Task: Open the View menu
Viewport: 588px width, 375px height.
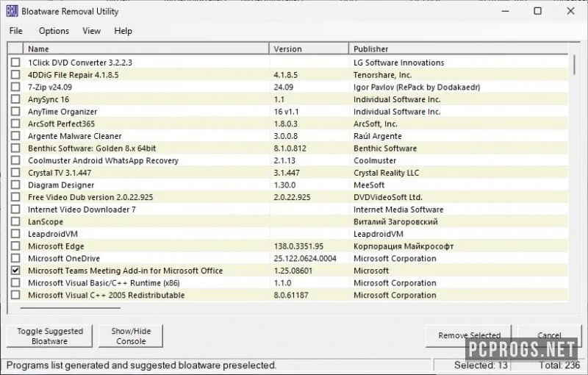Action: coord(91,31)
